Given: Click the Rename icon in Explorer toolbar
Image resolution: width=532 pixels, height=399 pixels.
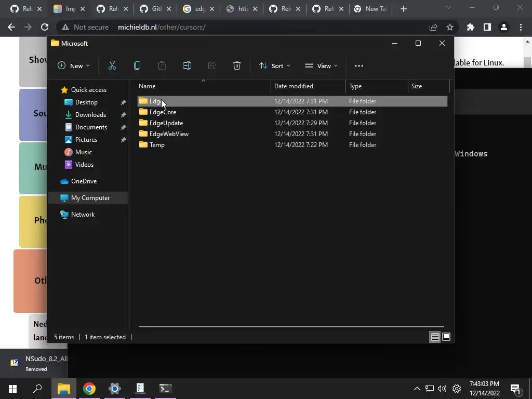Looking at the screenshot, I should click(187, 65).
